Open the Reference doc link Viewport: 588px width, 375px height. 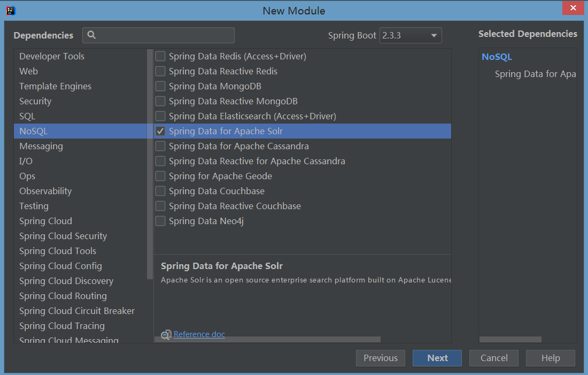[x=199, y=334]
